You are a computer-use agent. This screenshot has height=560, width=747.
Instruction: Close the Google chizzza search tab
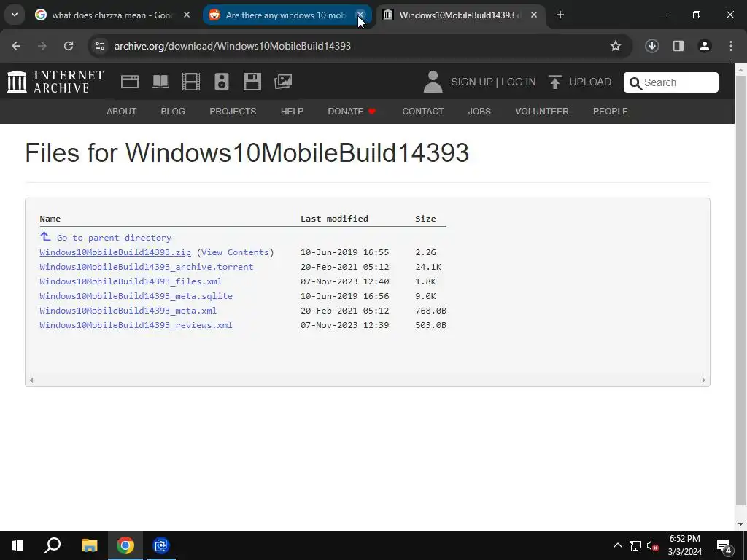187,15
